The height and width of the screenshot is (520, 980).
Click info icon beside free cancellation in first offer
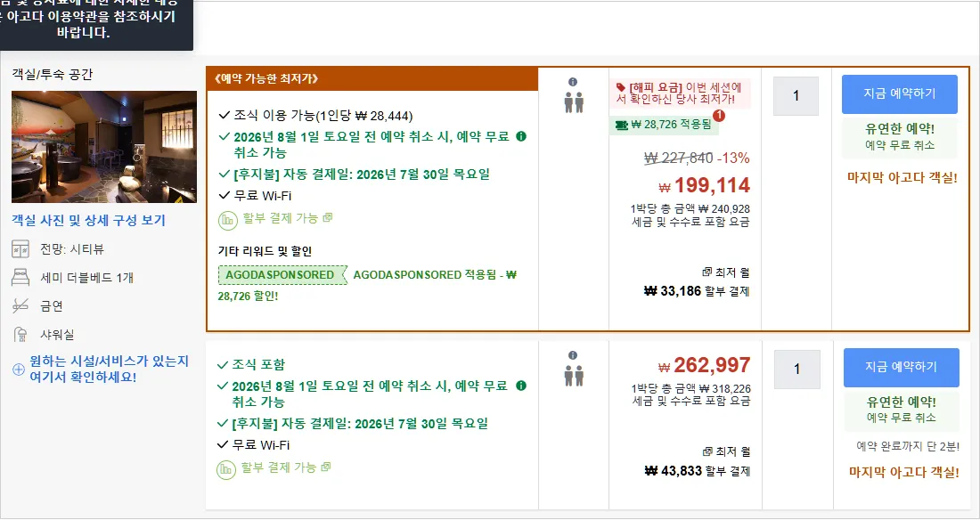pyautogui.click(x=521, y=136)
